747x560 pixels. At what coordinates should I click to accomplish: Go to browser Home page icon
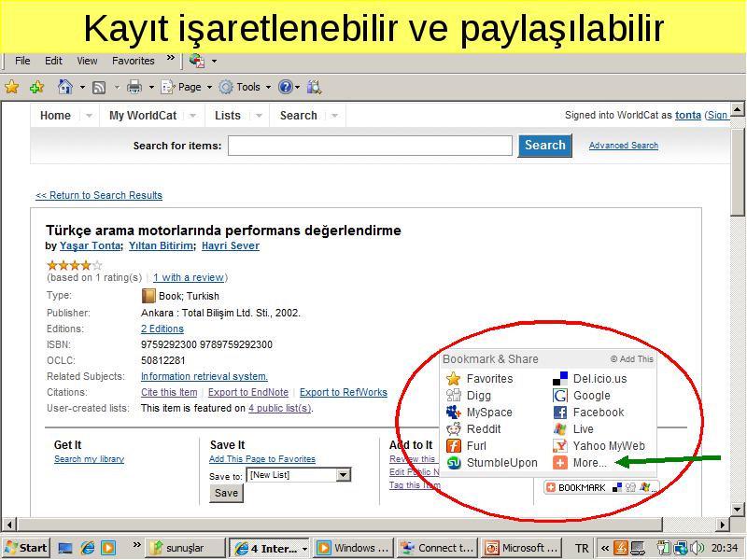65,87
